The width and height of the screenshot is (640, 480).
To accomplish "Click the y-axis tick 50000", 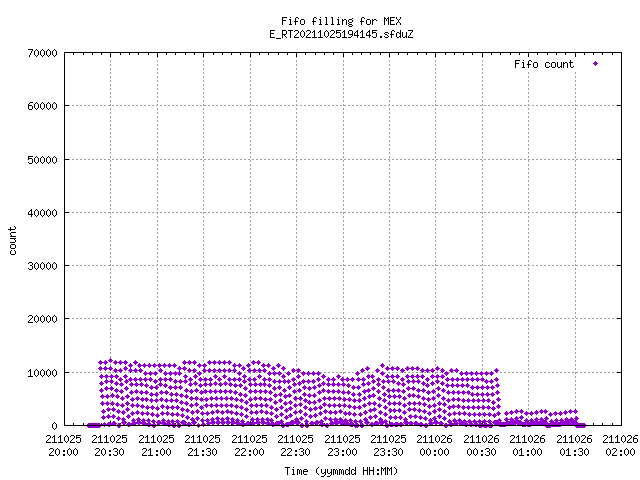I will point(42,160).
